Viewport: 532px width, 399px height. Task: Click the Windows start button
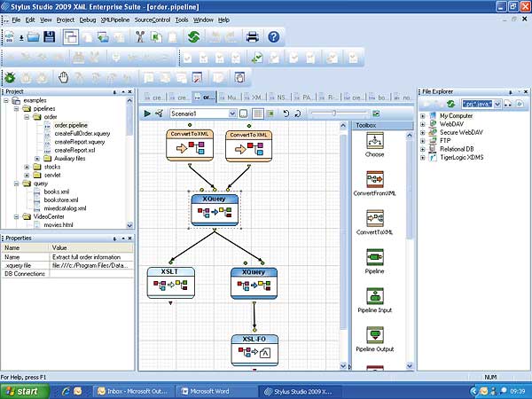[25, 391]
